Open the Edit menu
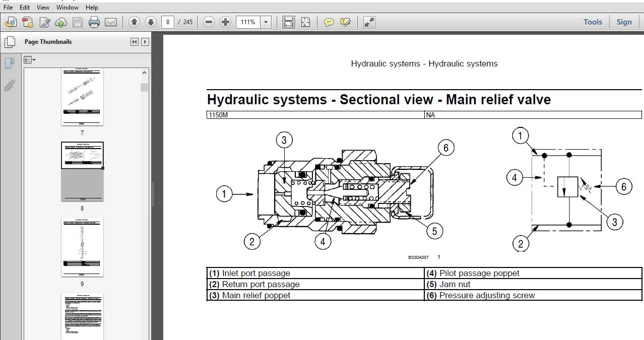The height and width of the screenshot is (340, 644). tap(24, 8)
